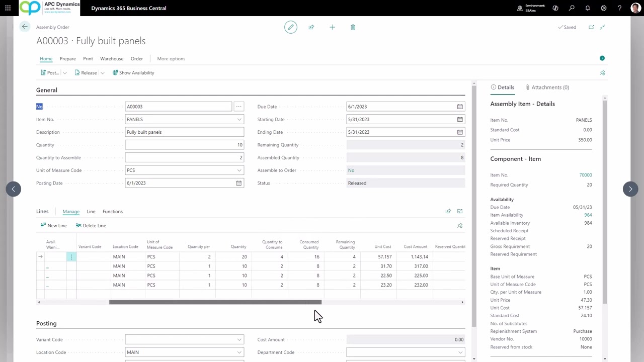Screen dimensions: 644x362
Task: Expand the Variant Code dropdown in Posting
Action: (x=239, y=339)
